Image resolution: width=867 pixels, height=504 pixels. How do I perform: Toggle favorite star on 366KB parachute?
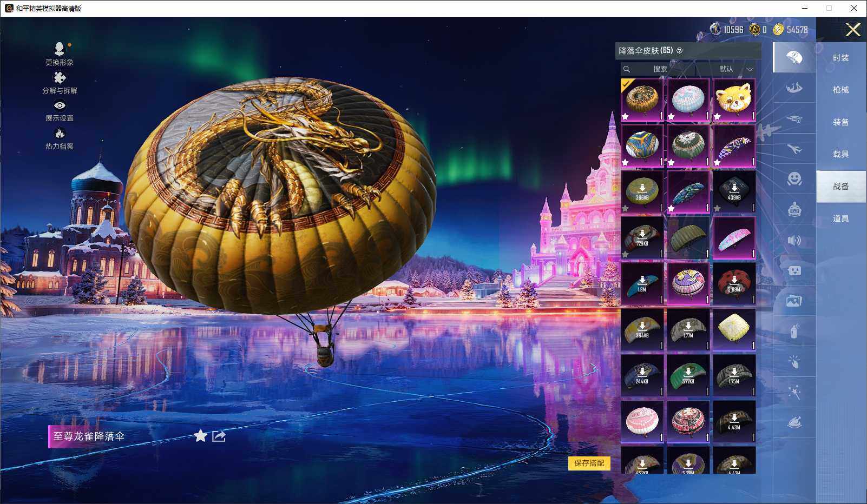[625, 208]
